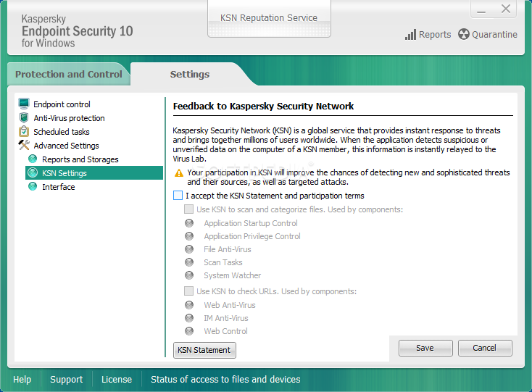The width and height of the screenshot is (532, 392).
Task: Toggle Use KSN to check URLs checkbox
Action: pyautogui.click(x=189, y=291)
